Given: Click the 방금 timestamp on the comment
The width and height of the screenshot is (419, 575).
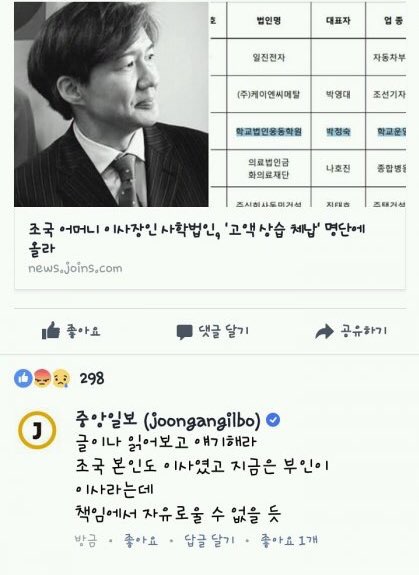Looking at the screenshot, I should pyautogui.click(x=85, y=541).
